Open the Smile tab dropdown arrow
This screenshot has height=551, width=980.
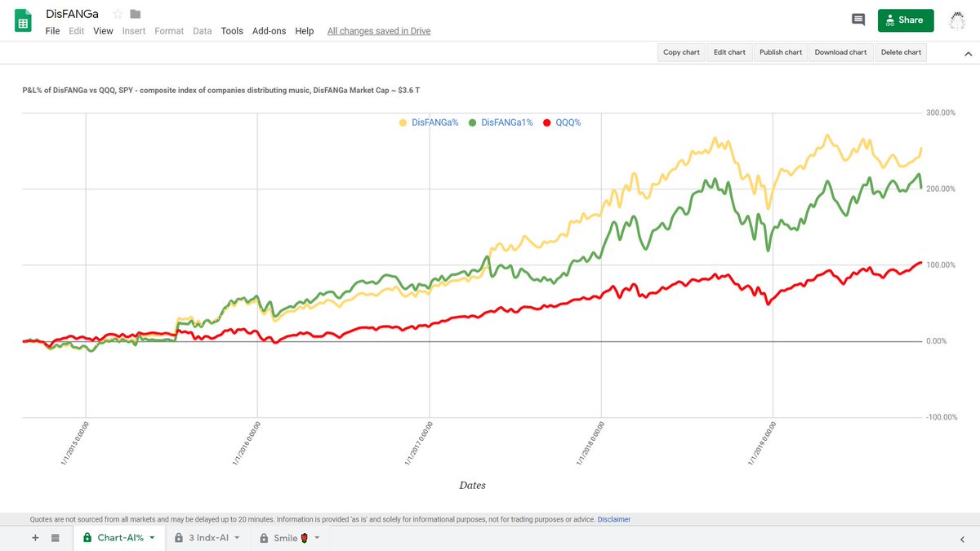[317, 538]
